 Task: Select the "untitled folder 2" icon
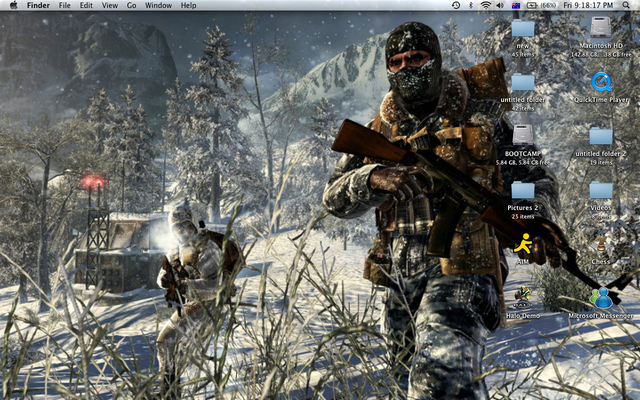(601, 136)
